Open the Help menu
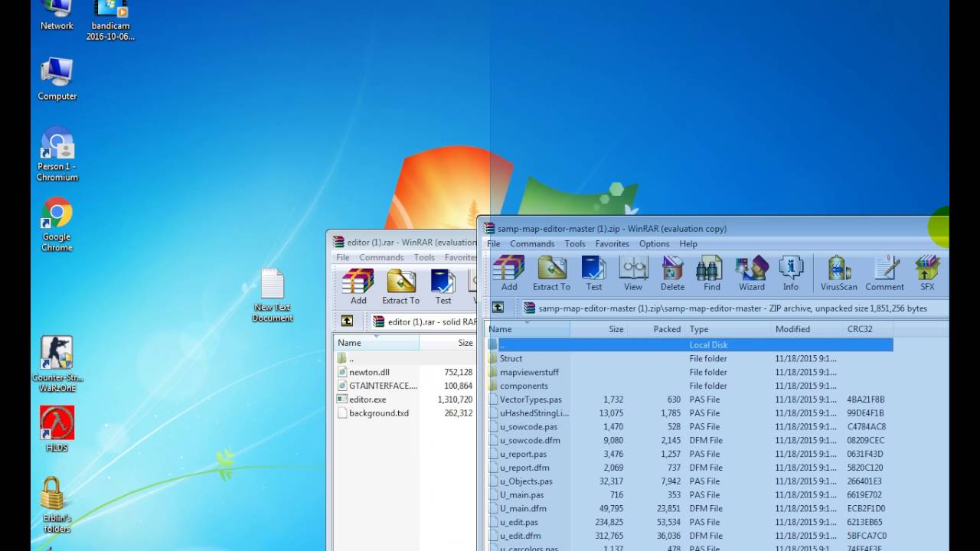The image size is (980, 551). (x=688, y=243)
